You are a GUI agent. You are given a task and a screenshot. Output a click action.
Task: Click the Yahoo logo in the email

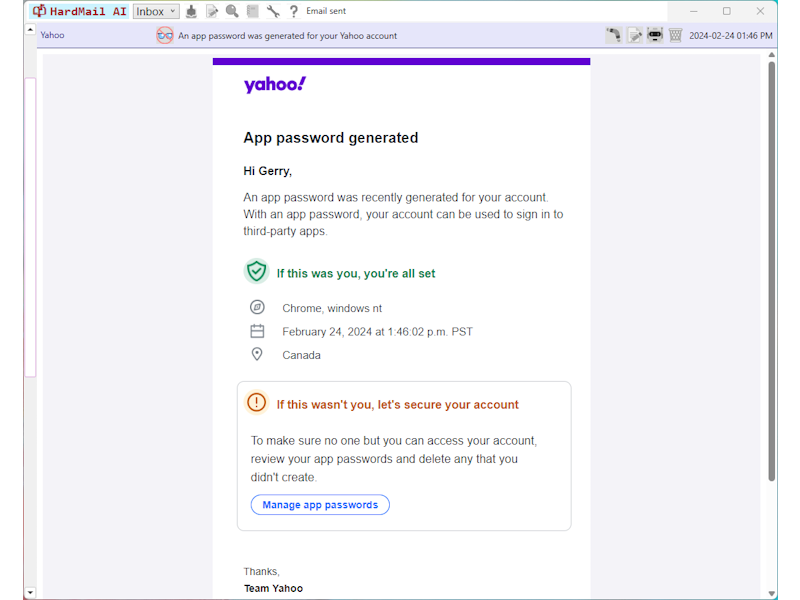274,85
